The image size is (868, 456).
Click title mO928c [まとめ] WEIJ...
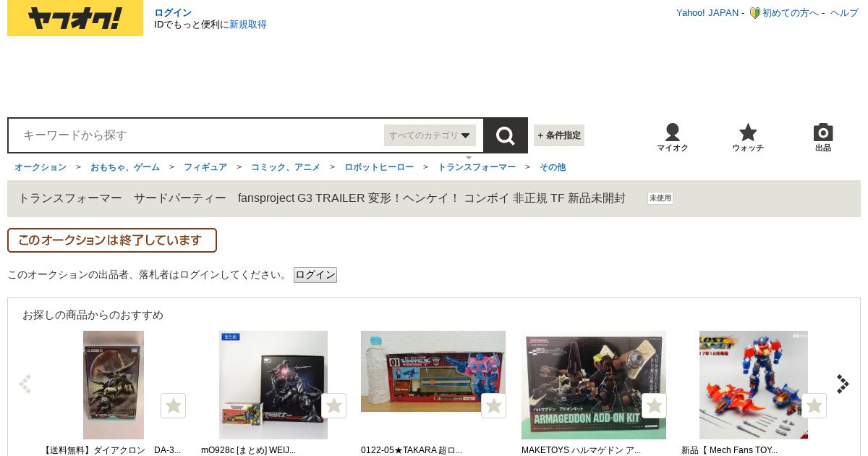pos(248,450)
